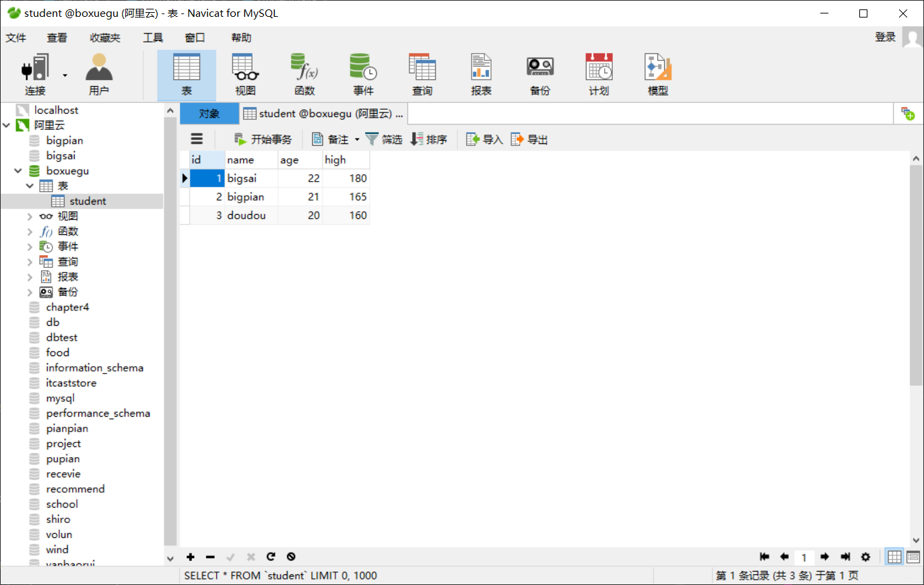
Task: Open the 查询 (Query) toolbar icon
Action: click(x=422, y=75)
